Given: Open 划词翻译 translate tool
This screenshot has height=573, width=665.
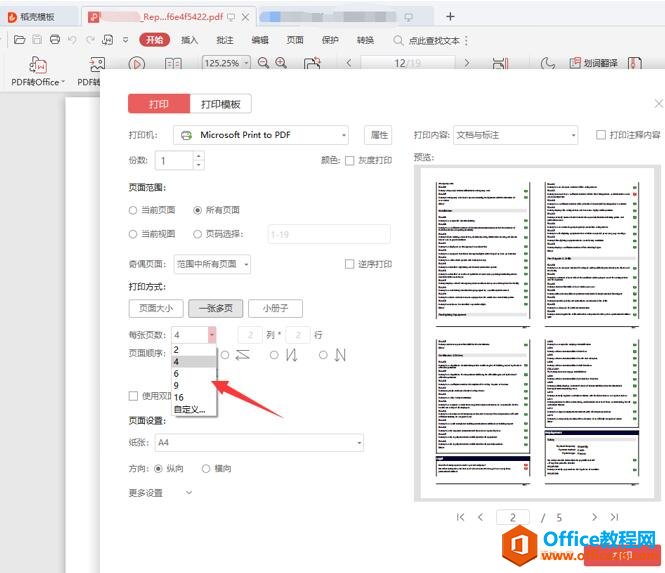Looking at the screenshot, I should (593, 63).
